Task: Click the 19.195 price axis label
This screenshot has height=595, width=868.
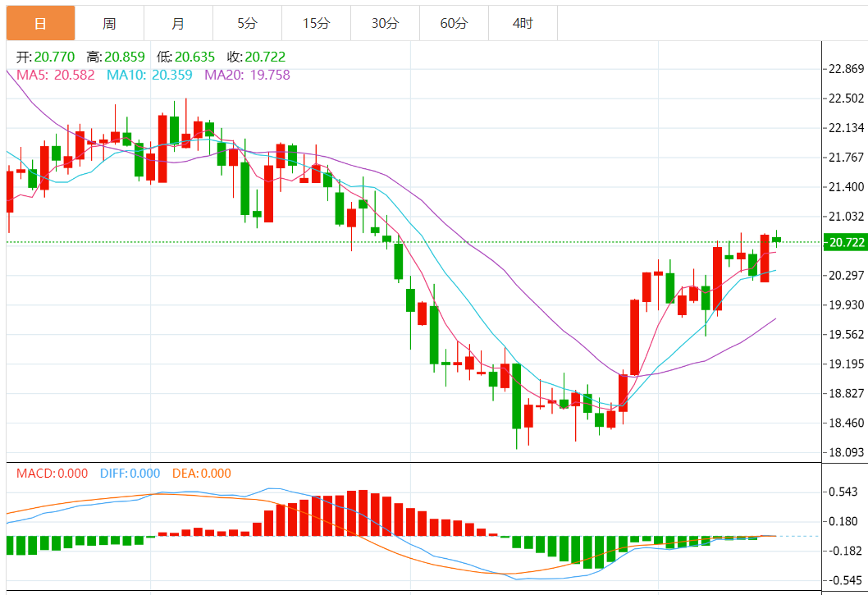Action: coord(846,364)
